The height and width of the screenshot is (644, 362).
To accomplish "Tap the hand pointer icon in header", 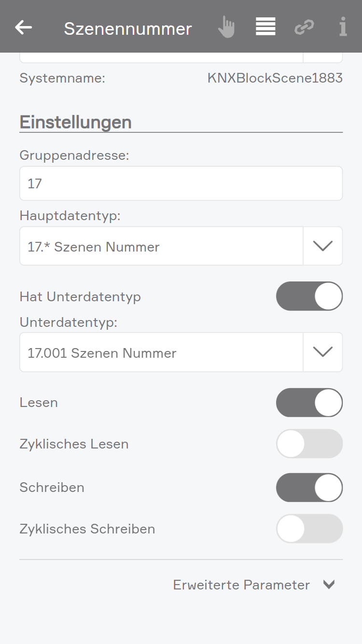I will click(225, 27).
